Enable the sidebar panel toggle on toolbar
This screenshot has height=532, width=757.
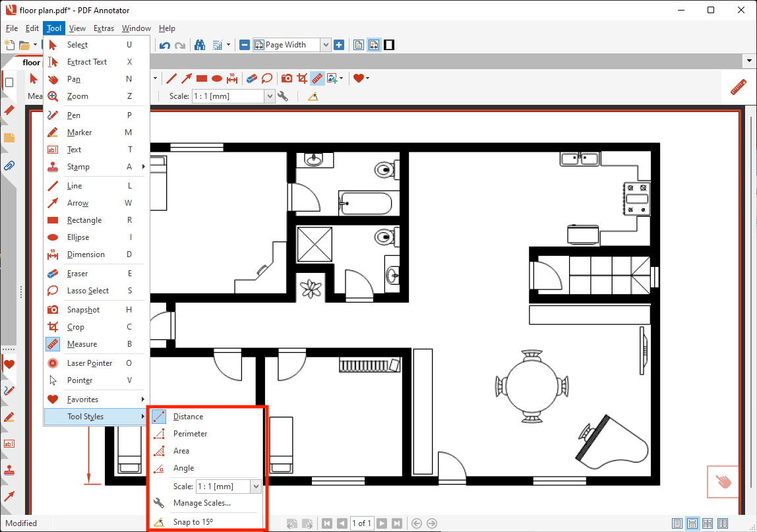coord(388,44)
